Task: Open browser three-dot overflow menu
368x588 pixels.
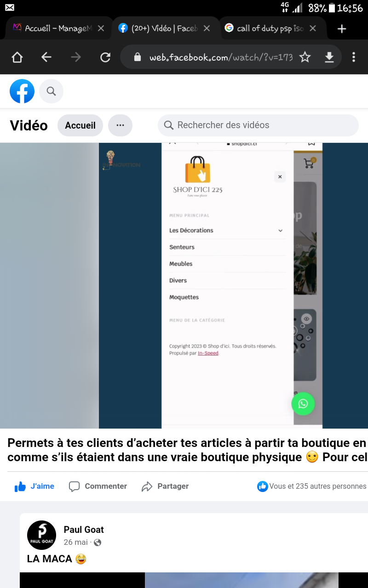Action: tap(353, 57)
